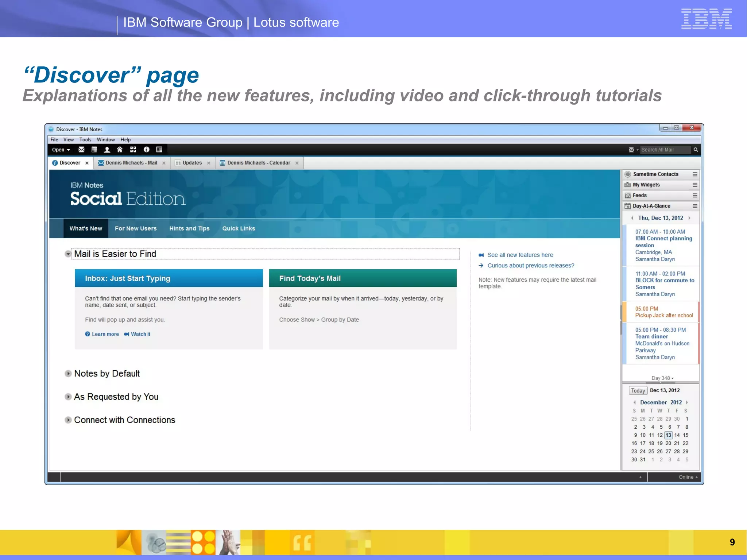Expand My Widgets panel
Screen dimensions: 747x560
pos(646,185)
